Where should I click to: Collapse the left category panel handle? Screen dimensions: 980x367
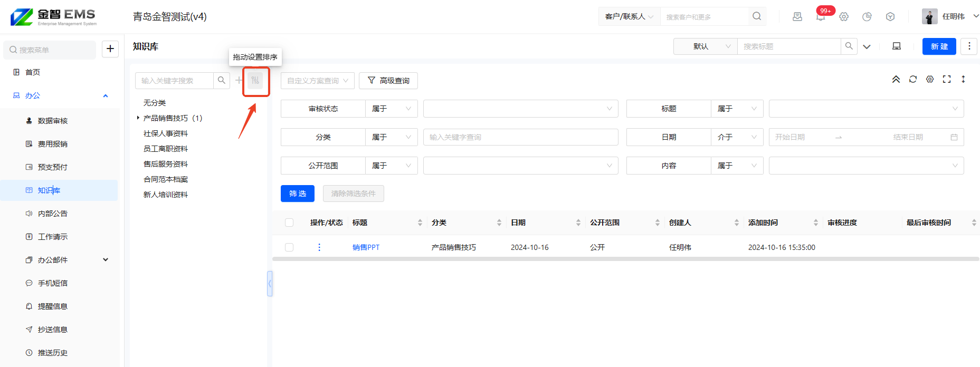click(270, 284)
